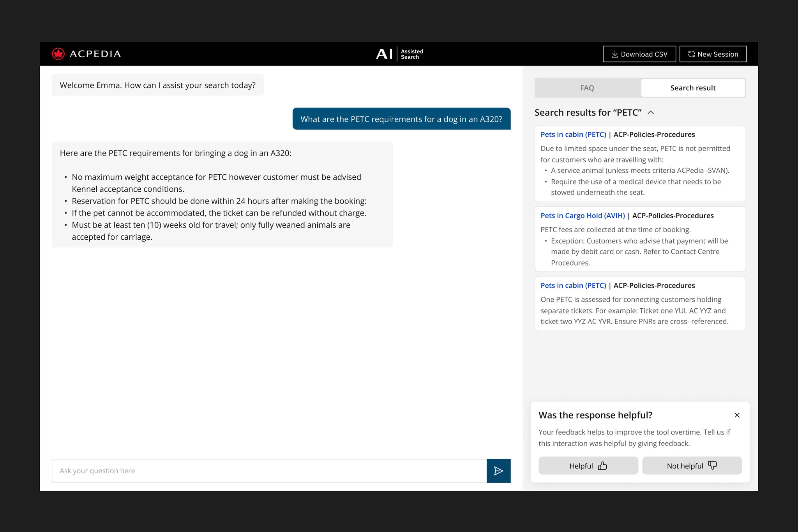Viewport: 798px width, 532px height.
Task: Click the thumbs-down Not helpful button
Action: [692, 466]
